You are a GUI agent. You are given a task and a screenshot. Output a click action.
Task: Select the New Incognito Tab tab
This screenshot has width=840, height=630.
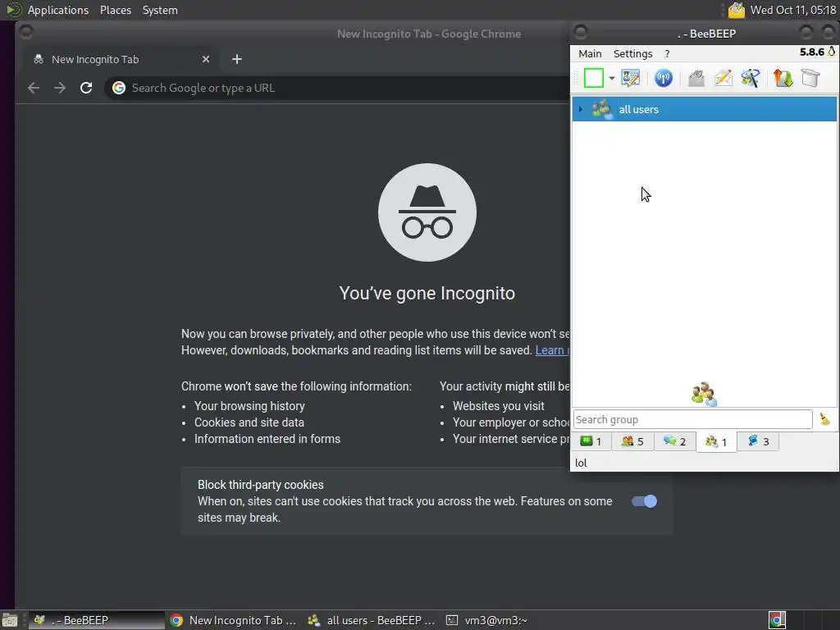(121, 59)
